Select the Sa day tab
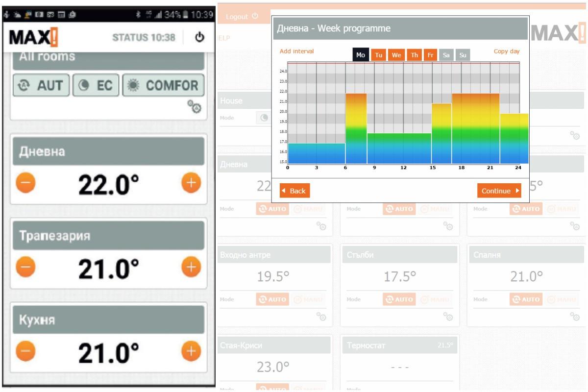This screenshot has height=392, width=588. tap(446, 55)
